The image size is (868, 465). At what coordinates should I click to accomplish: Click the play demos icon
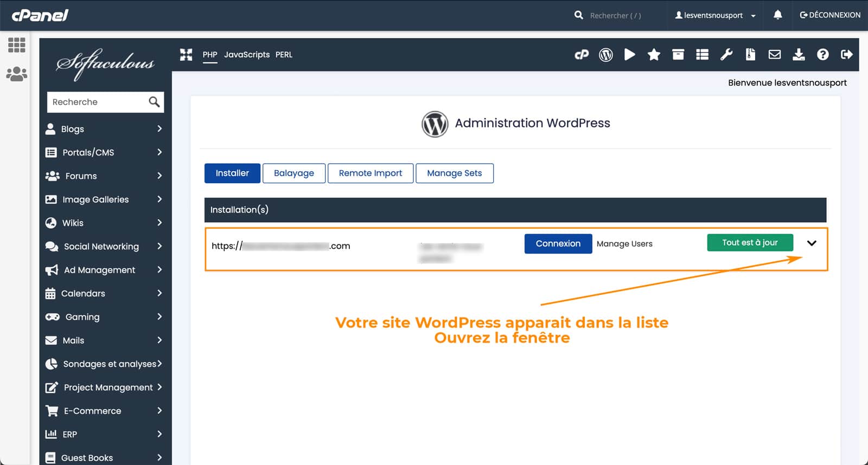[x=629, y=54]
